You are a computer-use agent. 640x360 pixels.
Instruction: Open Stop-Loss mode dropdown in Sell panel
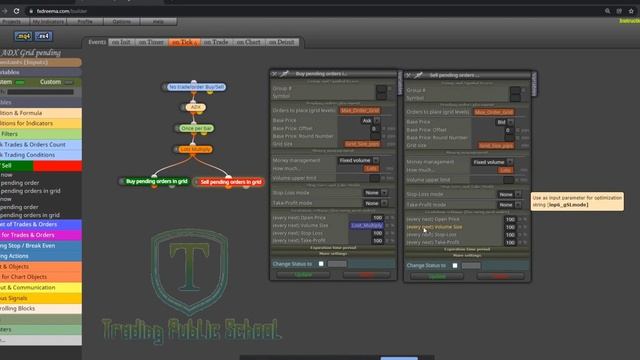(509, 194)
